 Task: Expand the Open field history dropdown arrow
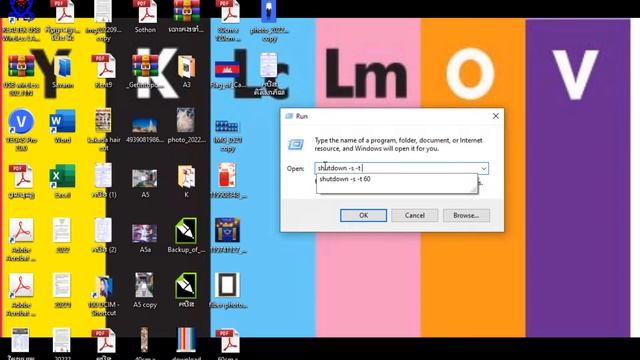coord(484,168)
